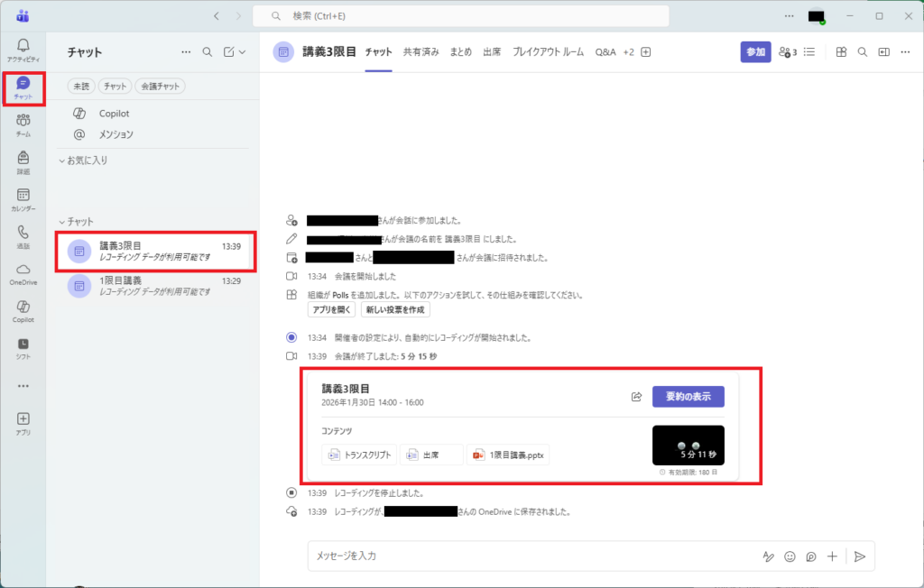Toggle the 会議チャット filter chip
Screen dimensions: 924x588
pos(160,87)
